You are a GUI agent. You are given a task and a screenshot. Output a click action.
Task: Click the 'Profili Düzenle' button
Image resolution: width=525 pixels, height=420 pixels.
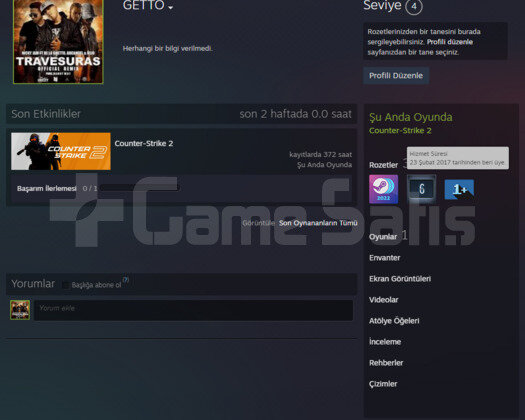(396, 76)
